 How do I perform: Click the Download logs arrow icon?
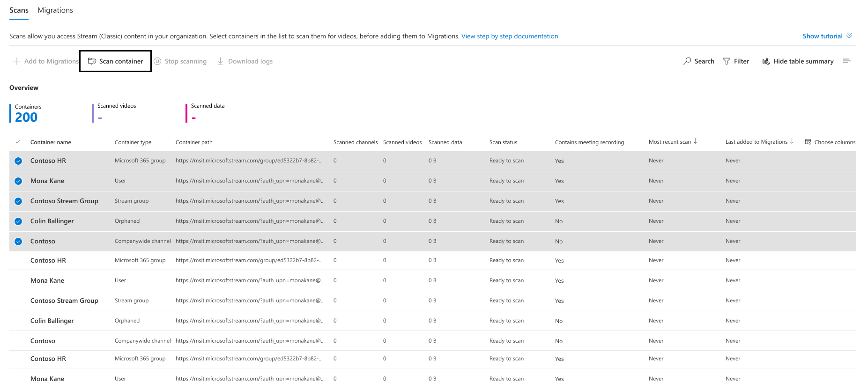pyautogui.click(x=220, y=61)
